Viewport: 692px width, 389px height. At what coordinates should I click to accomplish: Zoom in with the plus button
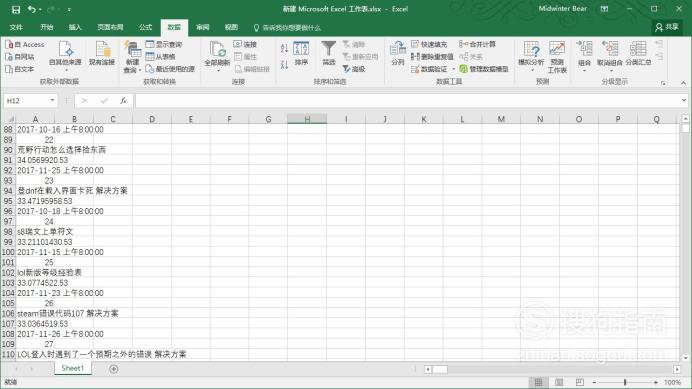656,382
